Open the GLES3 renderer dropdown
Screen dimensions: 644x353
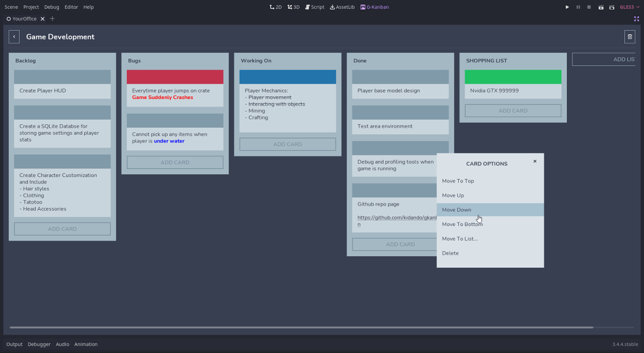tap(629, 7)
